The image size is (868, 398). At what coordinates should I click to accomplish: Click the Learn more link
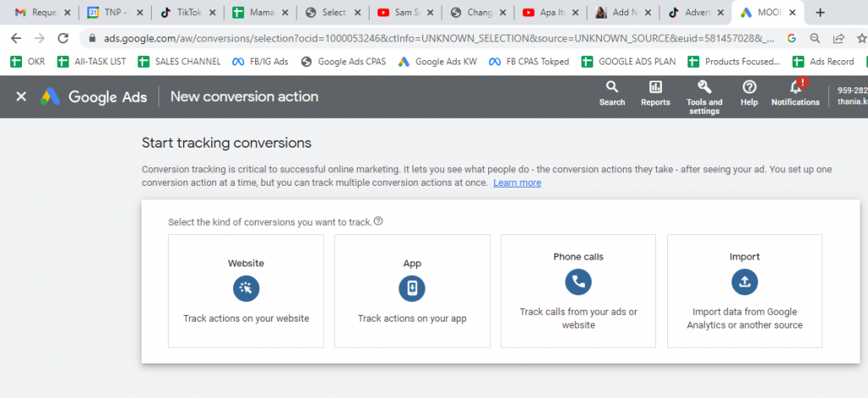[517, 183]
